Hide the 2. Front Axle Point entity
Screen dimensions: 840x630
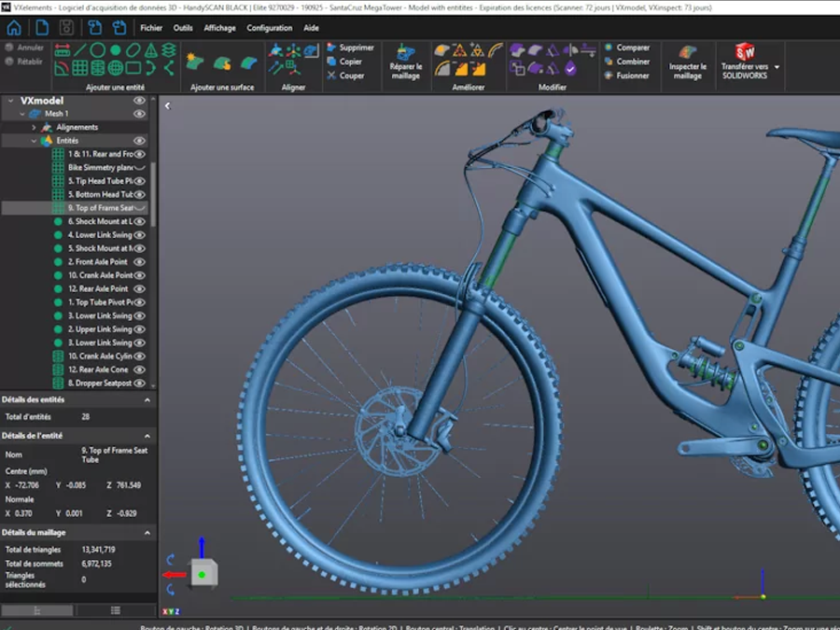140,262
